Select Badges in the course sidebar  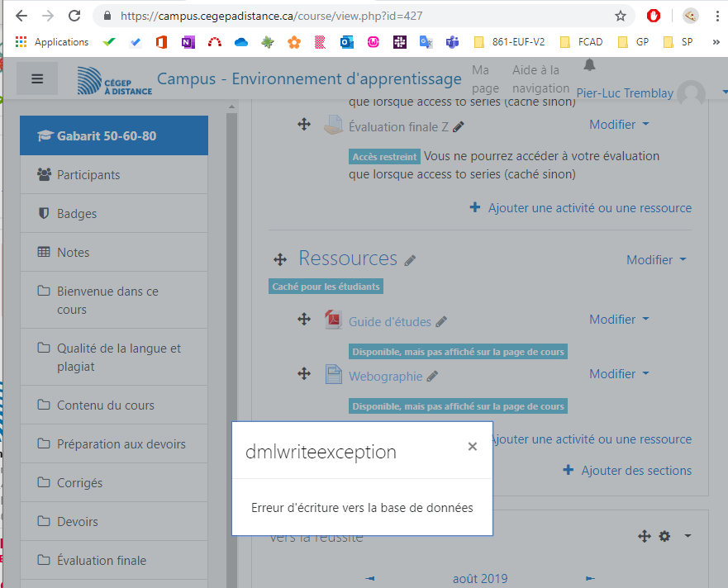point(77,214)
